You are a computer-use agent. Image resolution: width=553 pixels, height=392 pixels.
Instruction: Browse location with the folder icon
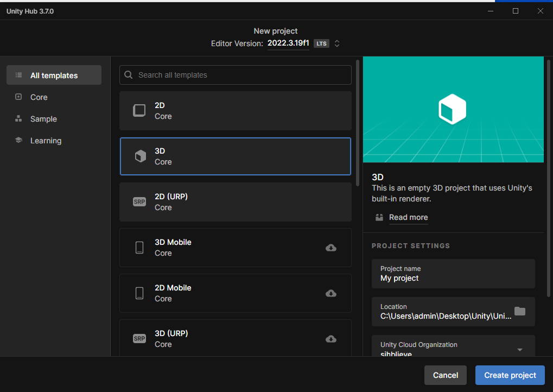520,311
